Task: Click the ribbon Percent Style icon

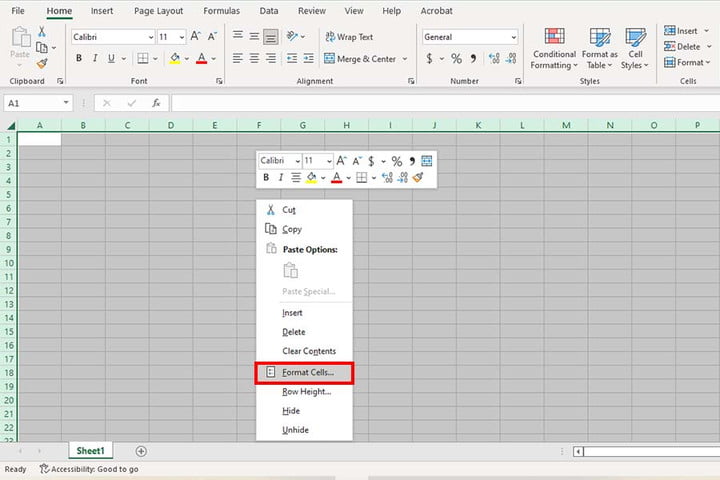Action: coord(456,58)
